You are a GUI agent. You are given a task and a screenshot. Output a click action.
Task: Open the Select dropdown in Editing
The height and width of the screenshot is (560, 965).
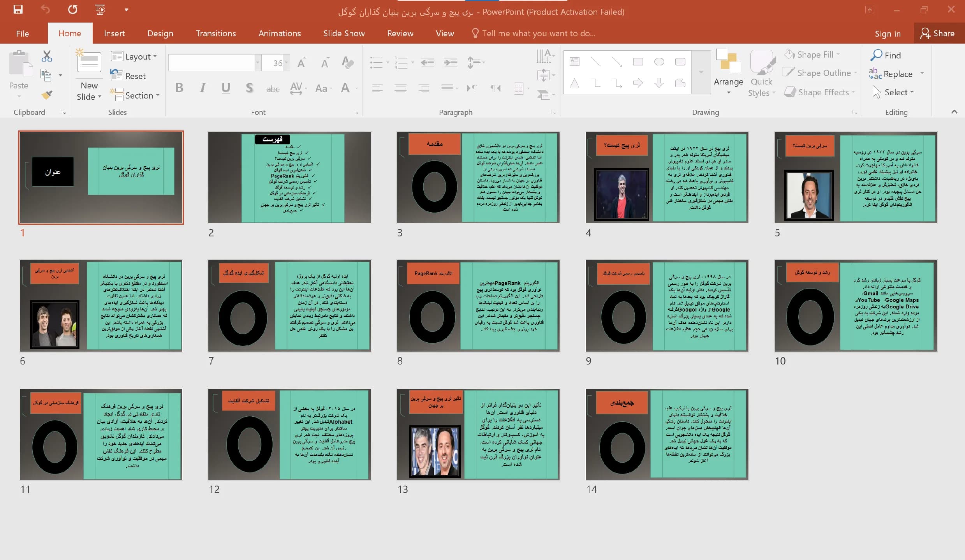[893, 92]
